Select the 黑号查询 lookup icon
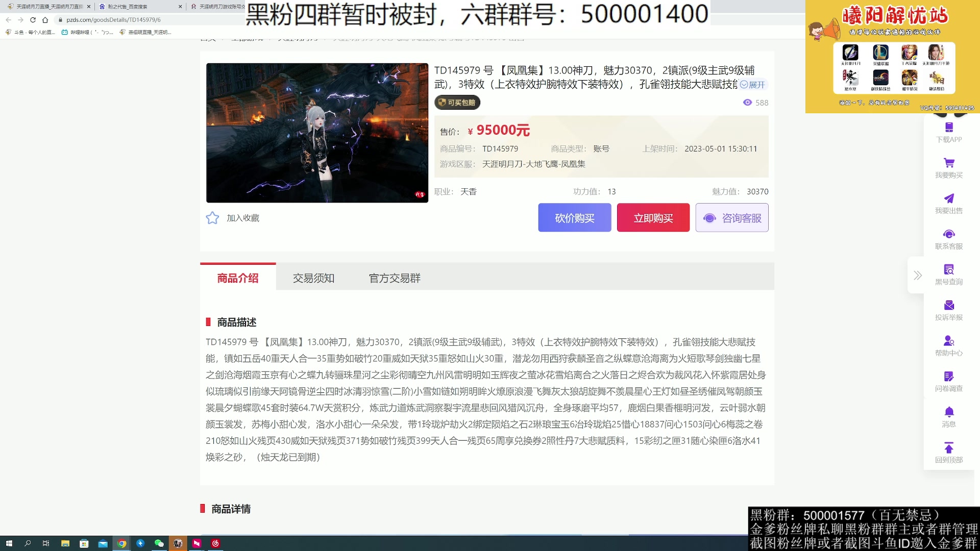Image resolution: width=980 pixels, height=551 pixels. 948,273
